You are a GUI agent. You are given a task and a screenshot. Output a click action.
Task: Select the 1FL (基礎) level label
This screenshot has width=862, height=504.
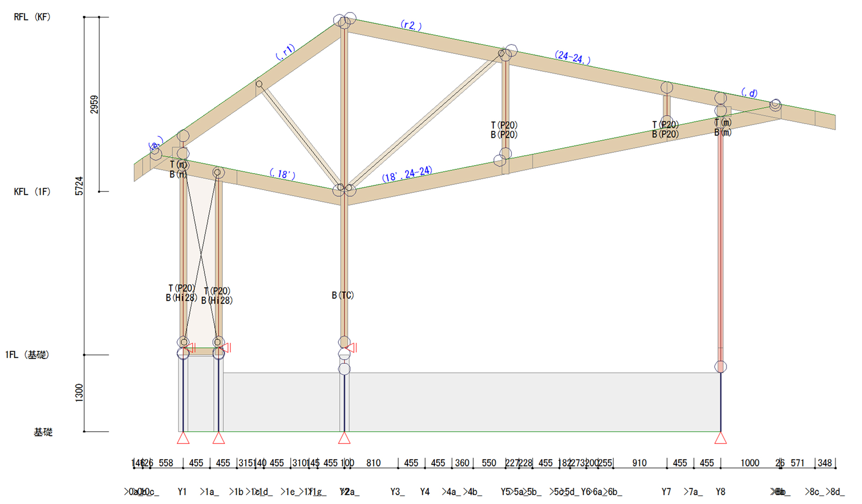27,355
